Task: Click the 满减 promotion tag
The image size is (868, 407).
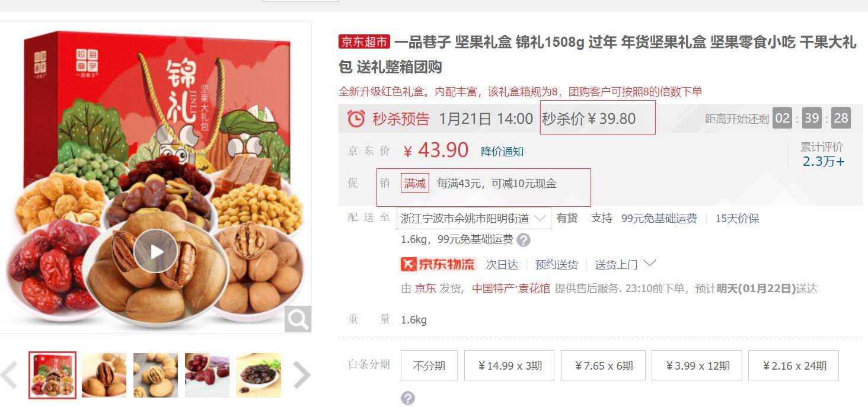Action: [x=415, y=184]
